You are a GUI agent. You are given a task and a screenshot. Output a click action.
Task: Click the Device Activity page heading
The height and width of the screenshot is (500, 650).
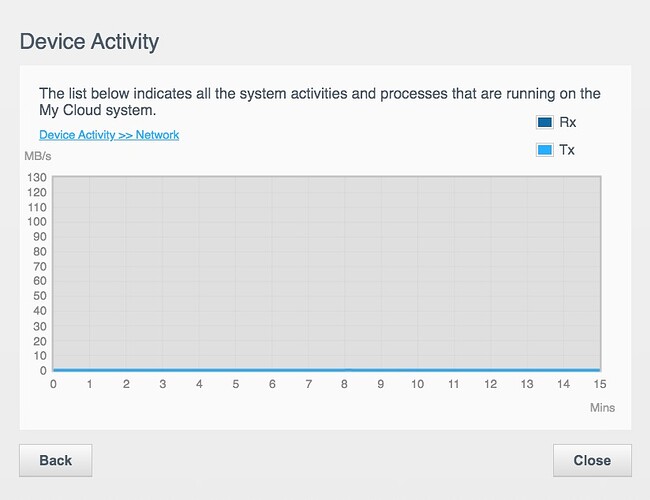click(89, 41)
